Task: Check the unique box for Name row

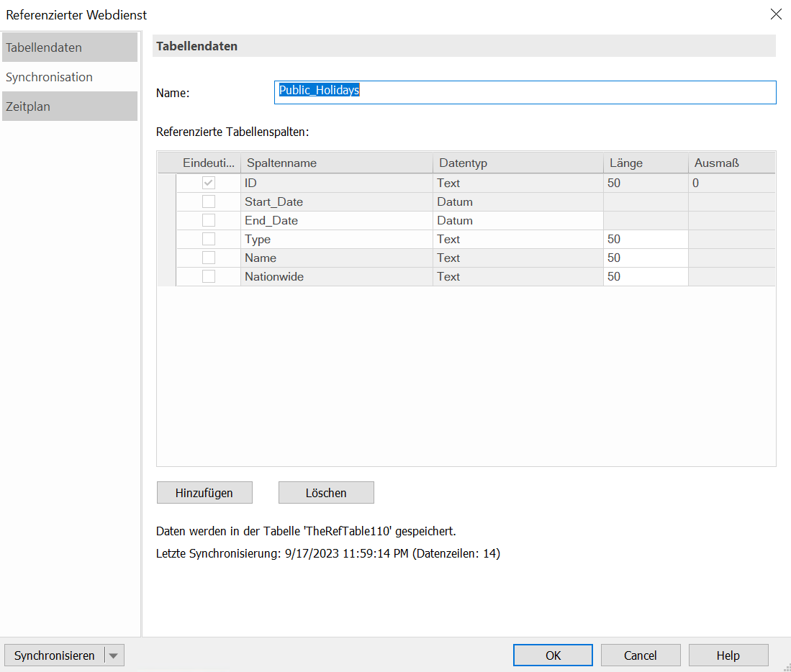Action: tap(208, 258)
